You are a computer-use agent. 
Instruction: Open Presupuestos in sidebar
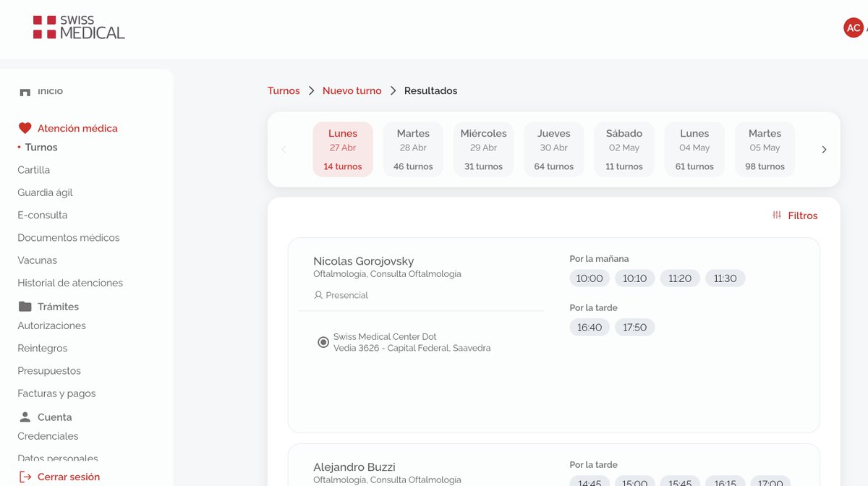[49, 371]
